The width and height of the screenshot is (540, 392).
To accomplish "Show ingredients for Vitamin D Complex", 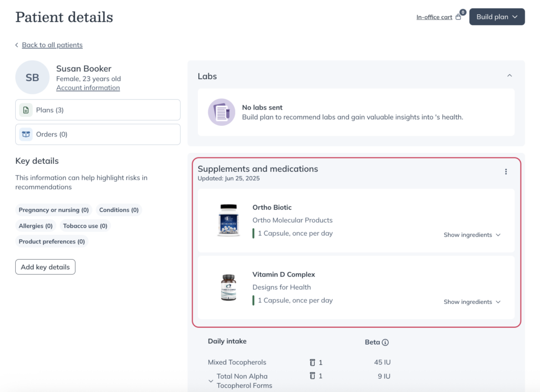I will point(472,302).
